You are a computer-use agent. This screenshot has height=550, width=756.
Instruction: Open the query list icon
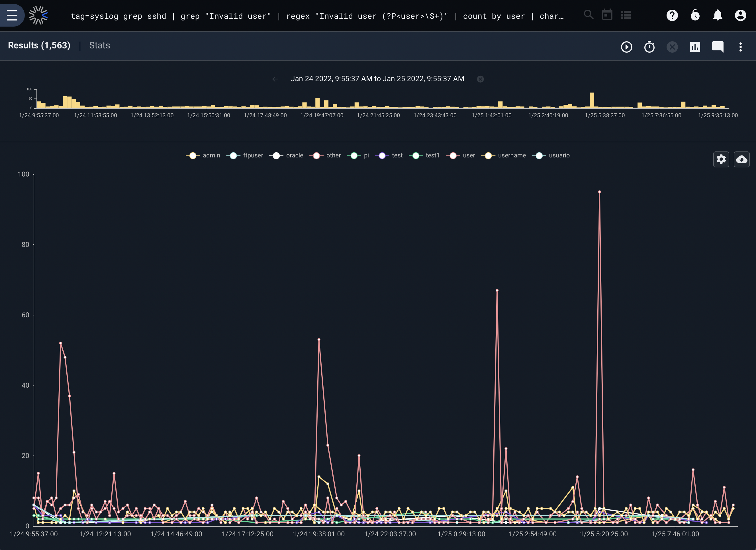(626, 15)
